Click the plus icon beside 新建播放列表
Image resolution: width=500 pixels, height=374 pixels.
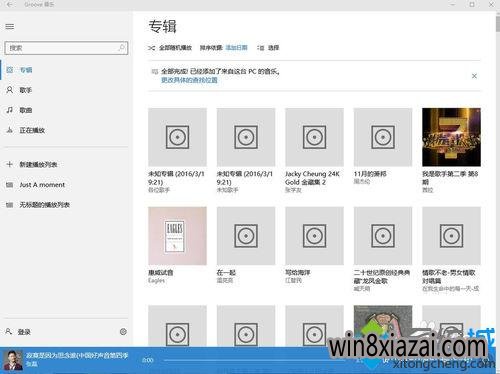pyautogui.click(x=10, y=164)
